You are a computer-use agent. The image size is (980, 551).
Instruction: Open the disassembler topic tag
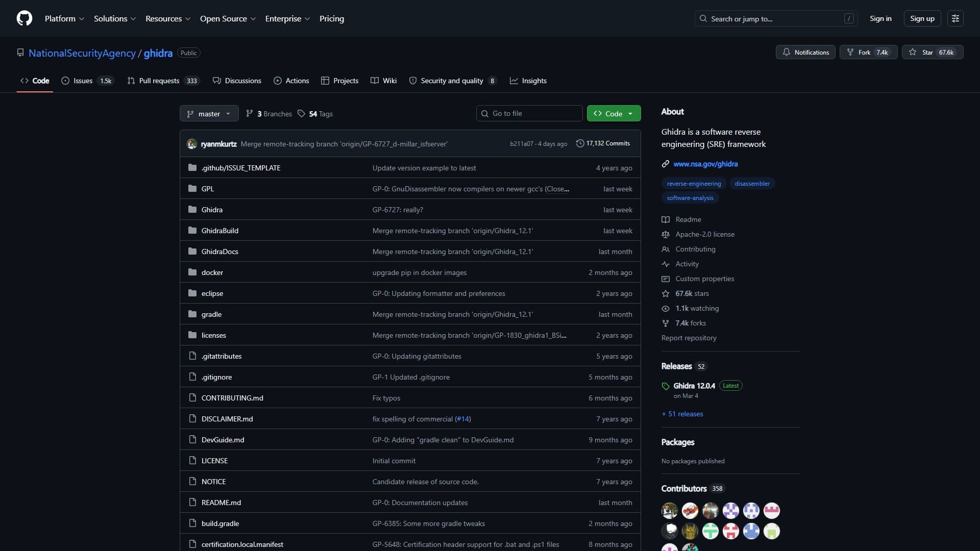coord(752,183)
